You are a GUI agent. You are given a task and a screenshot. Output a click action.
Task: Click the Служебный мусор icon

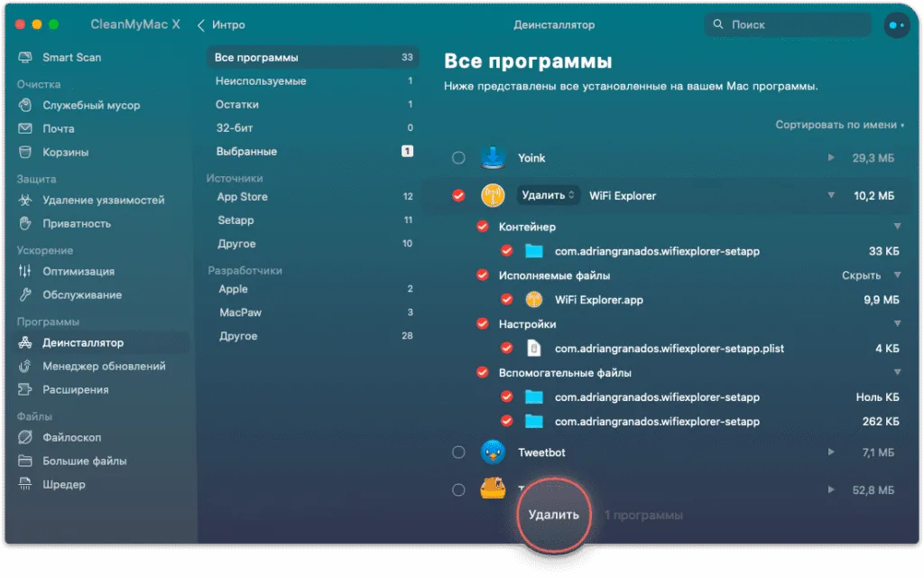point(24,105)
